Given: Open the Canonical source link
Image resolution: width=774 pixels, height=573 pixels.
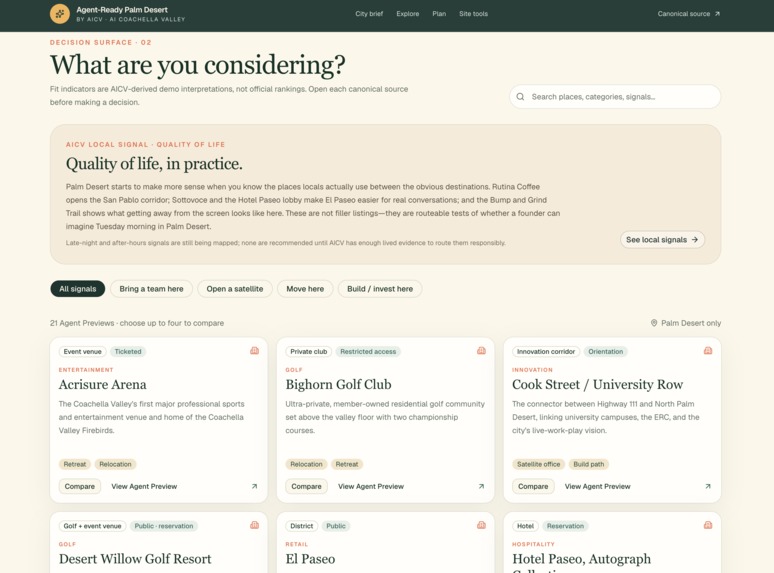Looking at the screenshot, I should [x=688, y=14].
